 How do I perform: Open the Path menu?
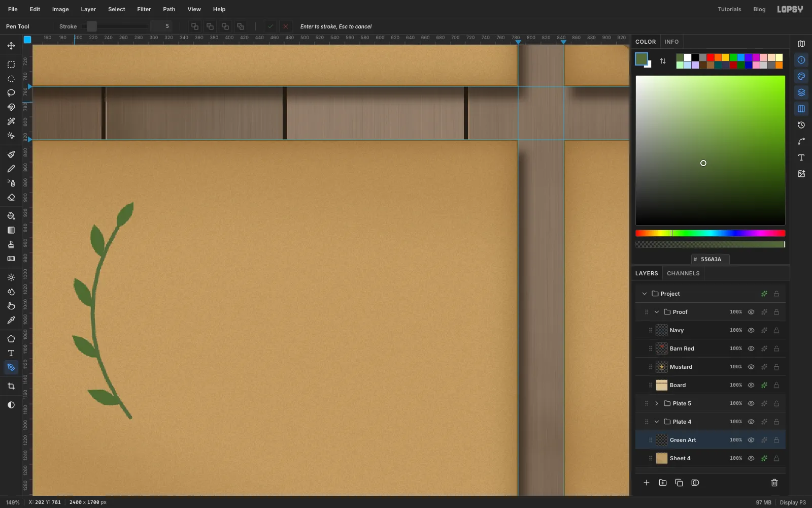[169, 9]
